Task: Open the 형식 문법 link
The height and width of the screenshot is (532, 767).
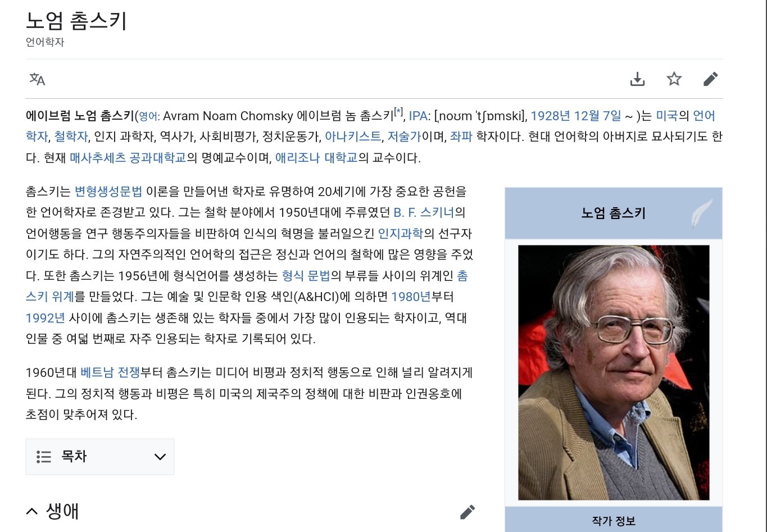Action: (x=306, y=276)
